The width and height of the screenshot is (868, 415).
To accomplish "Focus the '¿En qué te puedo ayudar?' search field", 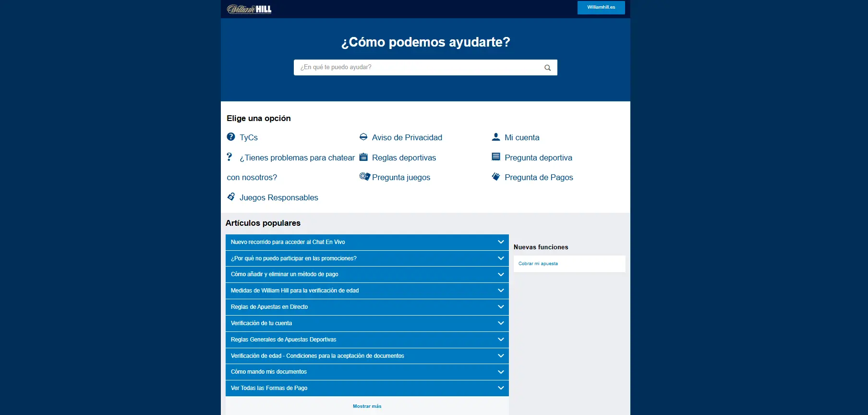I will coord(425,67).
